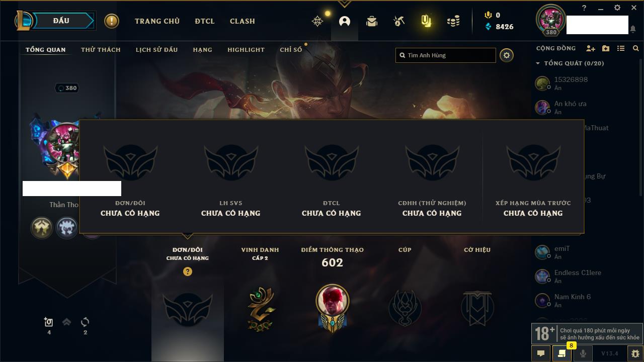Click the Tìm Anh Hùng search field

[x=446, y=55]
